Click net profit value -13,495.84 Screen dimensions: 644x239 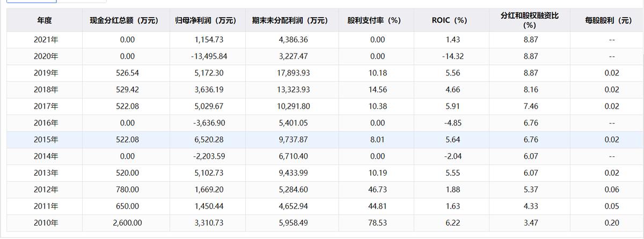point(209,56)
